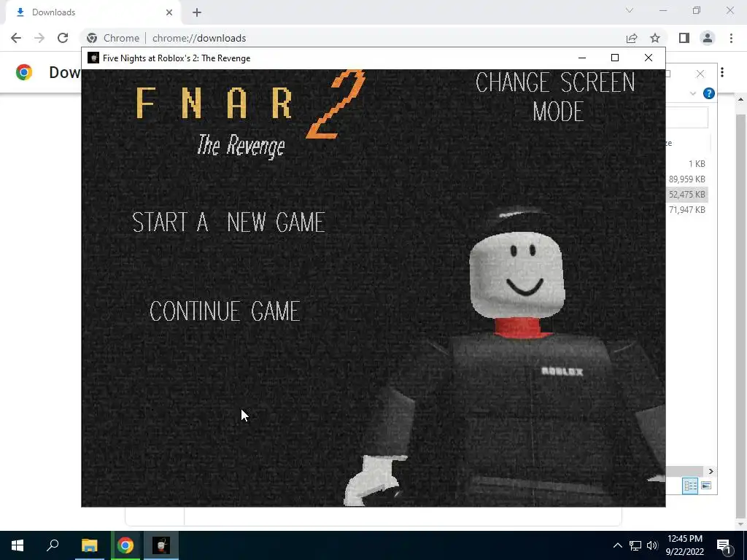Open the Windows Start menu

pos(18,545)
